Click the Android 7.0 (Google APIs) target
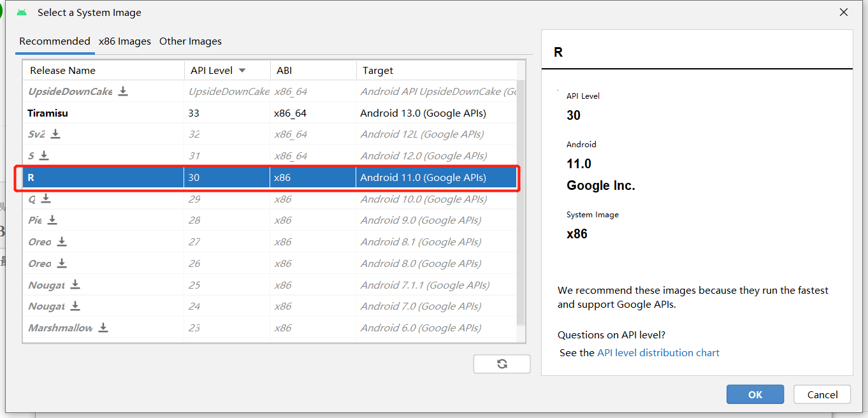 click(421, 306)
